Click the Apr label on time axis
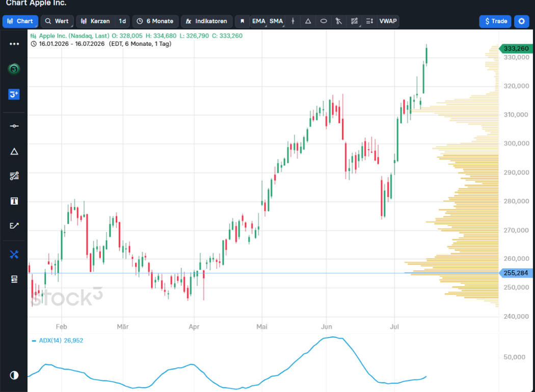Image resolution: width=535 pixels, height=392 pixels. point(194,326)
